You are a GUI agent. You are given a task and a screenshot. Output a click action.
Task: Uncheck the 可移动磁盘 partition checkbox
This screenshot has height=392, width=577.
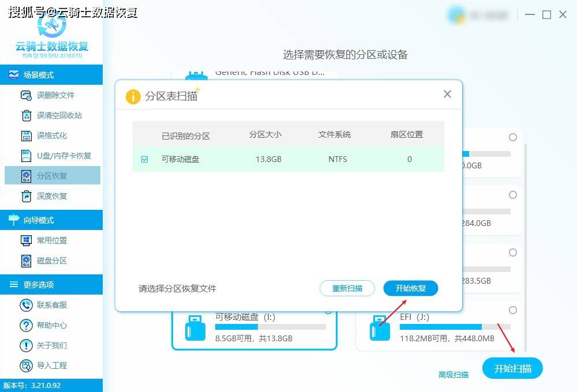145,159
